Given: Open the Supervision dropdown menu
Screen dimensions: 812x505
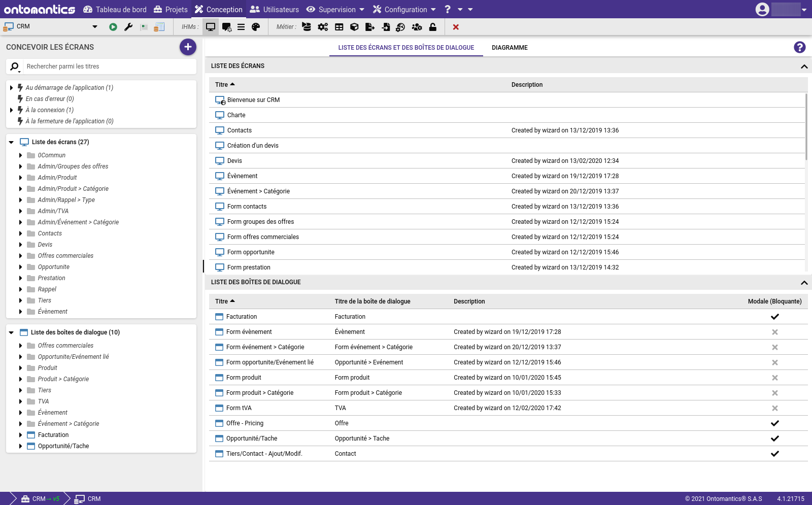Looking at the screenshot, I should 335,9.
